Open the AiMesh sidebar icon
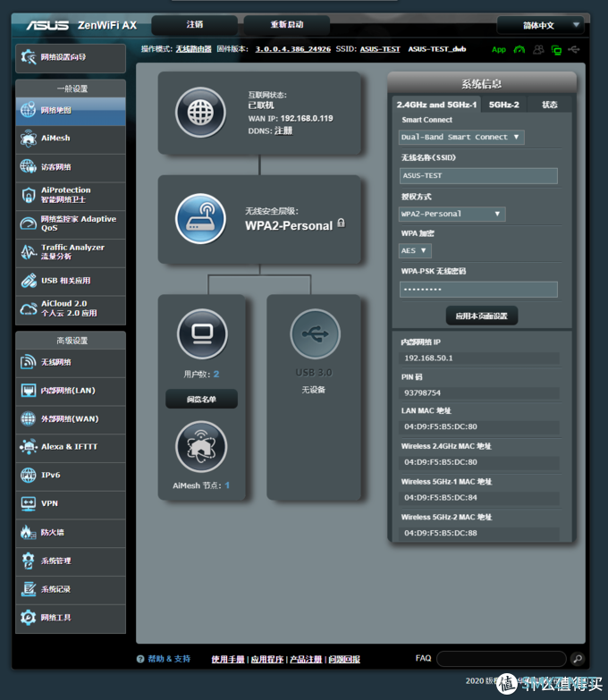The height and width of the screenshot is (700, 608). [28, 139]
